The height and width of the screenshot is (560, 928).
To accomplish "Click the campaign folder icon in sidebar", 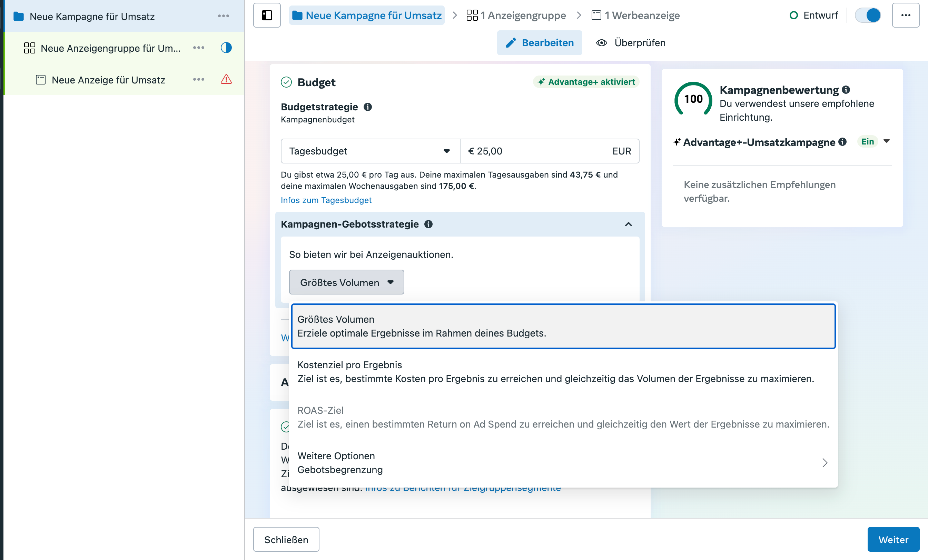I will pyautogui.click(x=18, y=16).
